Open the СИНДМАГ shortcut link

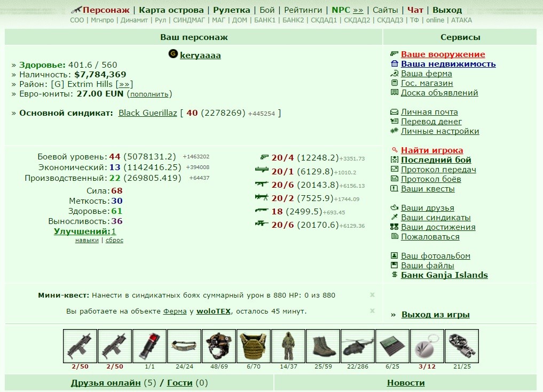188,20
